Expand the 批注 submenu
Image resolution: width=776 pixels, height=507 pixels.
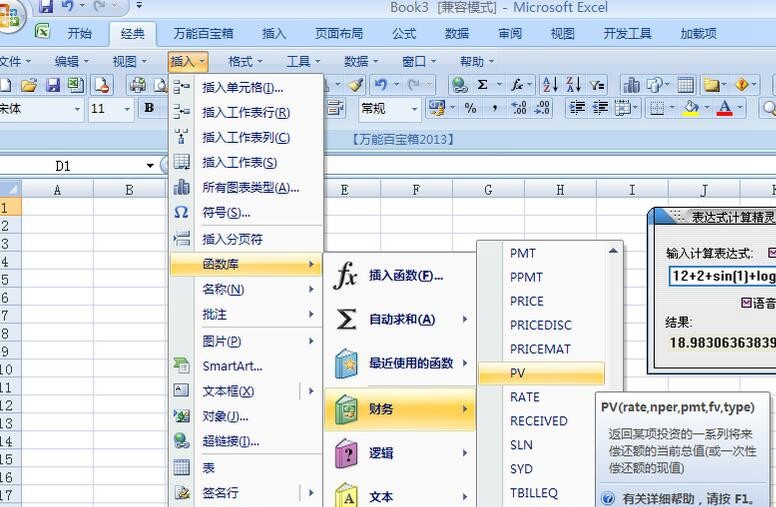click(246, 314)
